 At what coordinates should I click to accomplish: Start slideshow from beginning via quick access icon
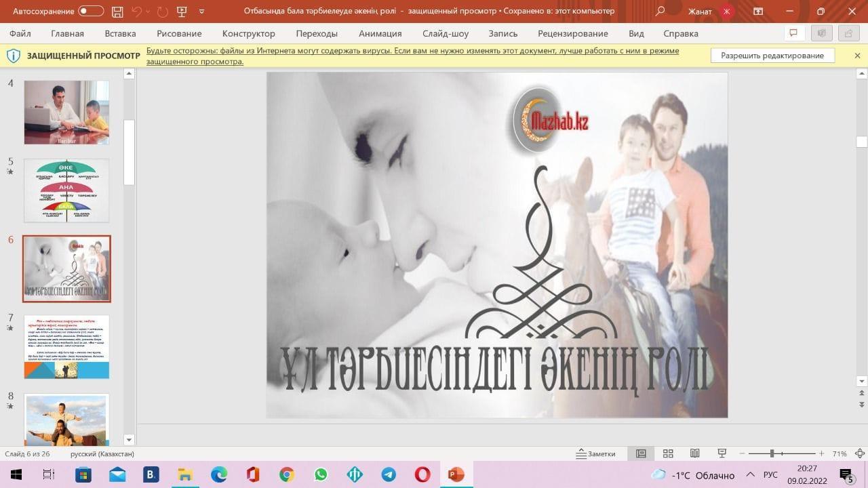(182, 12)
